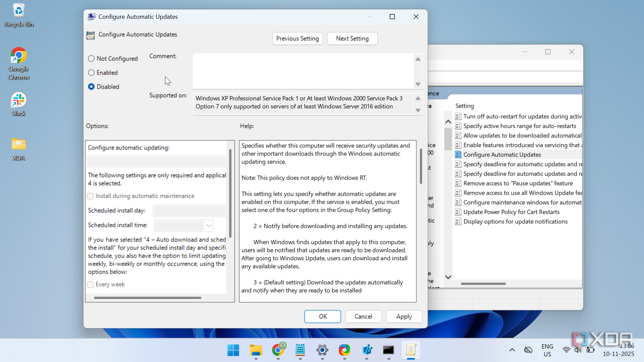Select 'Enable features introduced via servicing' policy

coord(519,145)
